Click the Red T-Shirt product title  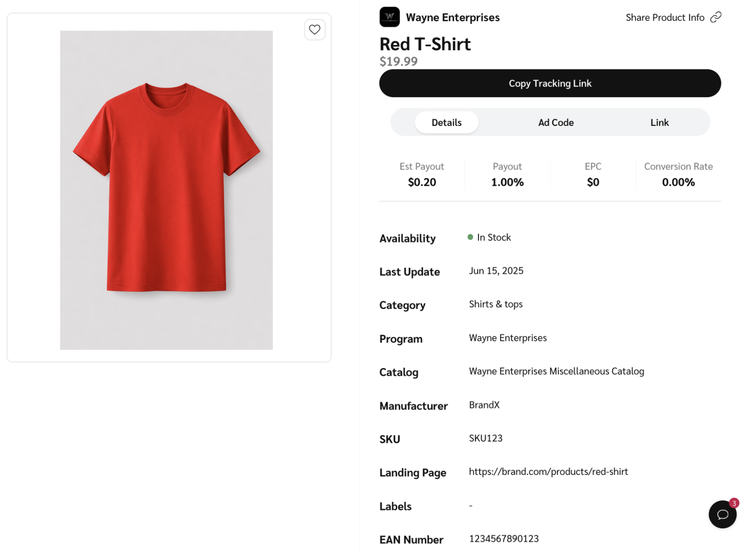[425, 44]
